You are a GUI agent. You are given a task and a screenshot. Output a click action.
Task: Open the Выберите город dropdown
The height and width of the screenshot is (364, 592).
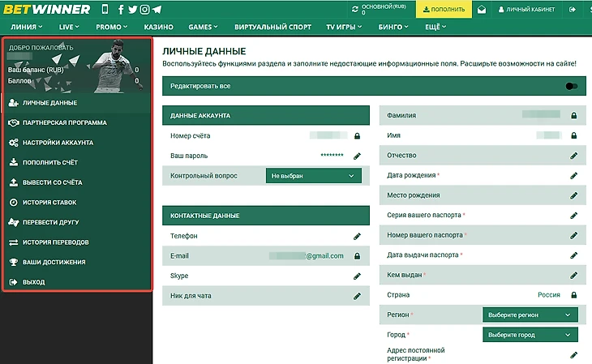pos(530,334)
